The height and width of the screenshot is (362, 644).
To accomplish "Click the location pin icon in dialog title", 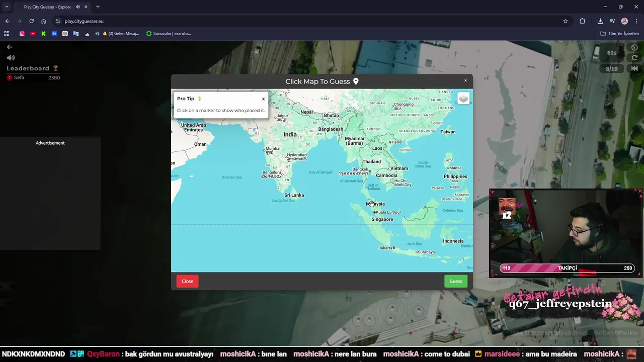I will tap(356, 81).
